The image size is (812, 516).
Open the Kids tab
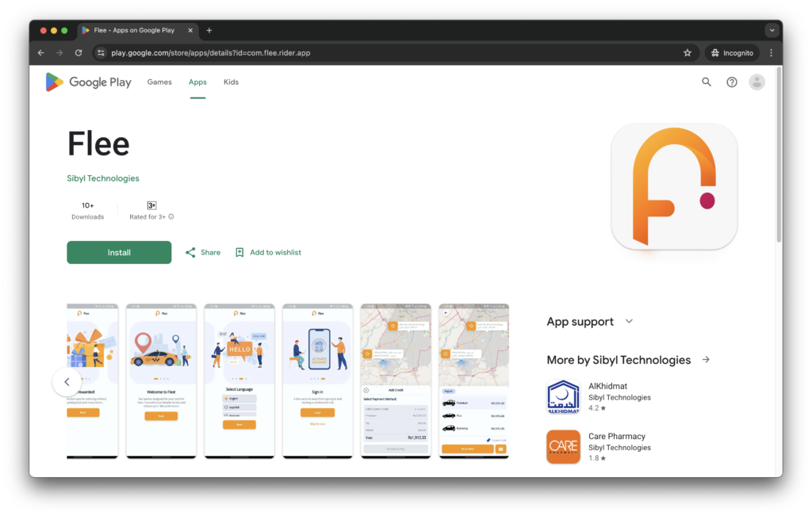231,82
